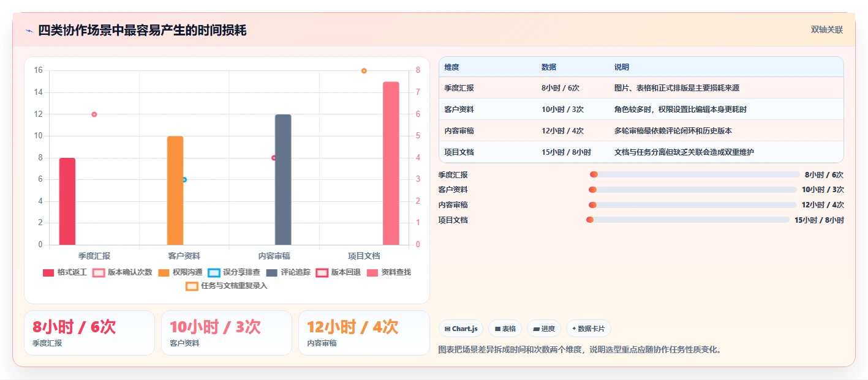Click 内容审稿 cell in the table

tap(459, 131)
